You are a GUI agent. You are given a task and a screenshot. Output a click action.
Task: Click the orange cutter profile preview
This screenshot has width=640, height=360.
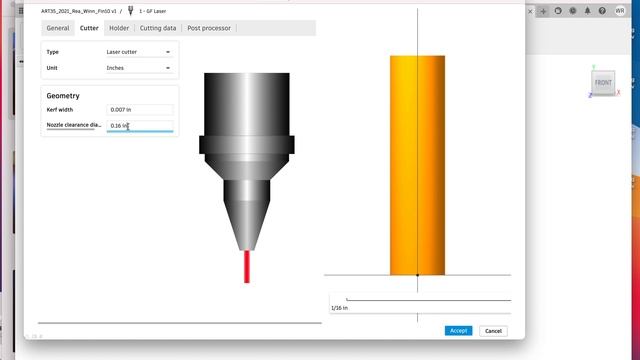click(417, 165)
